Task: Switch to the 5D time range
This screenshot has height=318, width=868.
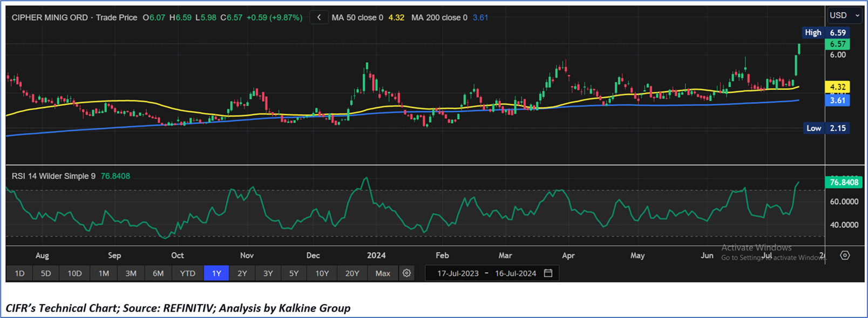Action: [x=46, y=273]
